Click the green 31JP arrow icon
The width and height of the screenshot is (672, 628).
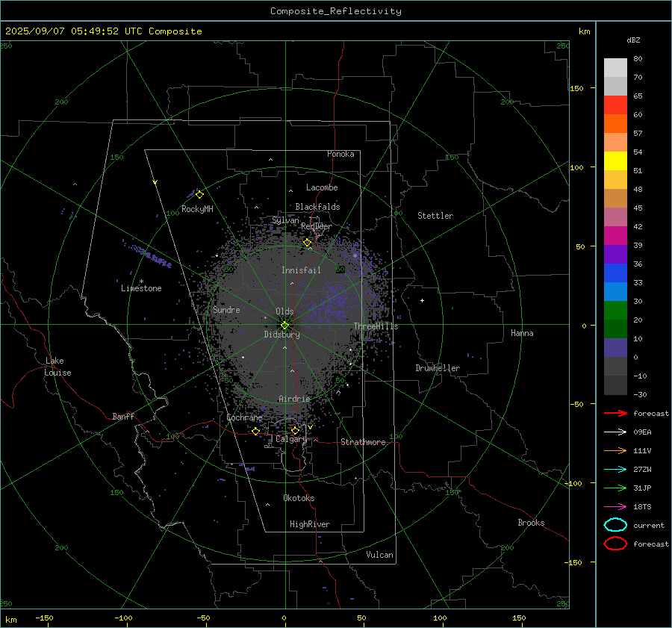tap(615, 488)
